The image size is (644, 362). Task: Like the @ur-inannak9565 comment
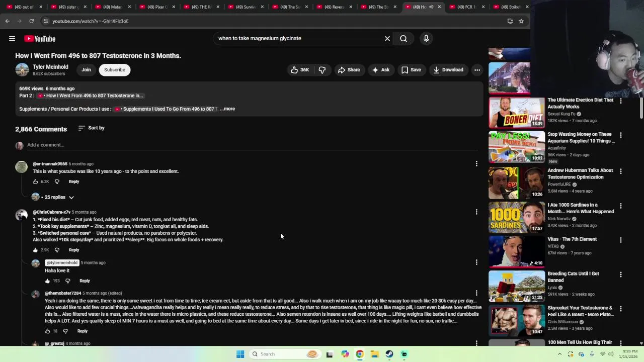(35, 182)
